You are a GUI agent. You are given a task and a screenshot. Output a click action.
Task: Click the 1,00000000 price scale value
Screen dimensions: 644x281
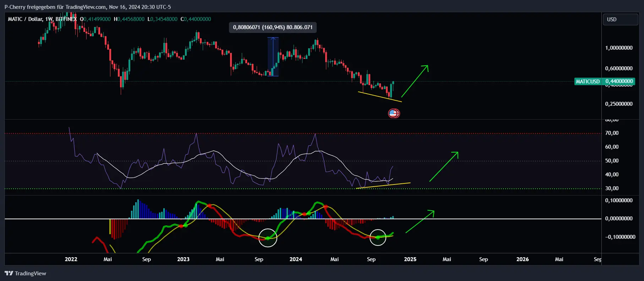619,48
